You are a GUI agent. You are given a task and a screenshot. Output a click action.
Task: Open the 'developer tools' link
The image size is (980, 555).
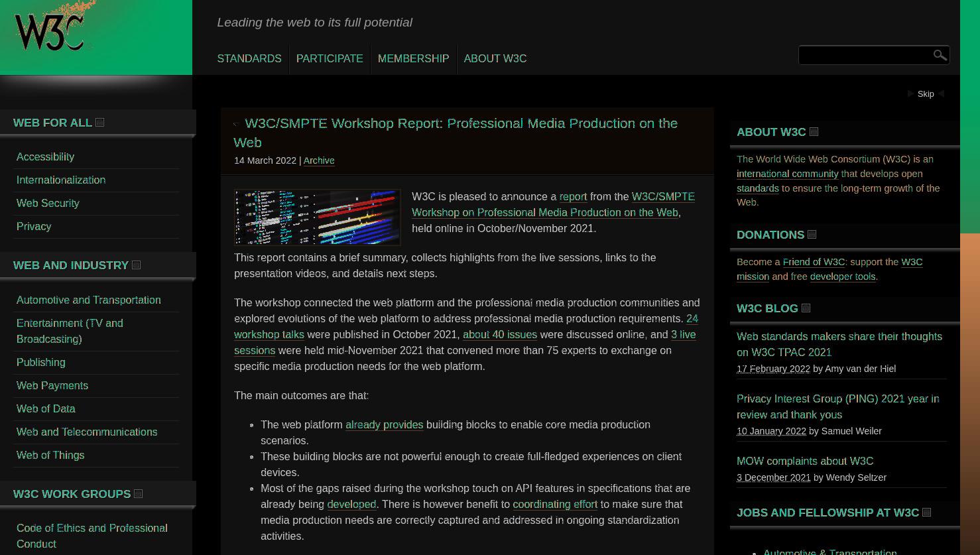click(x=843, y=277)
